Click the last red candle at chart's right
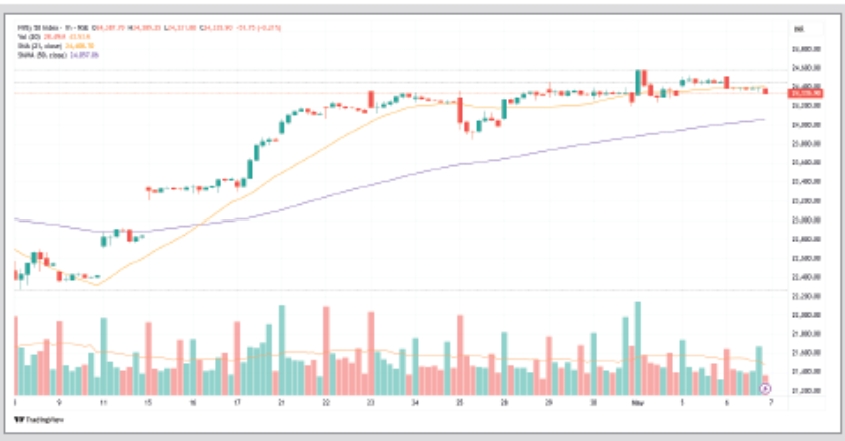Screen dimensions: 845x441 coord(765,91)
